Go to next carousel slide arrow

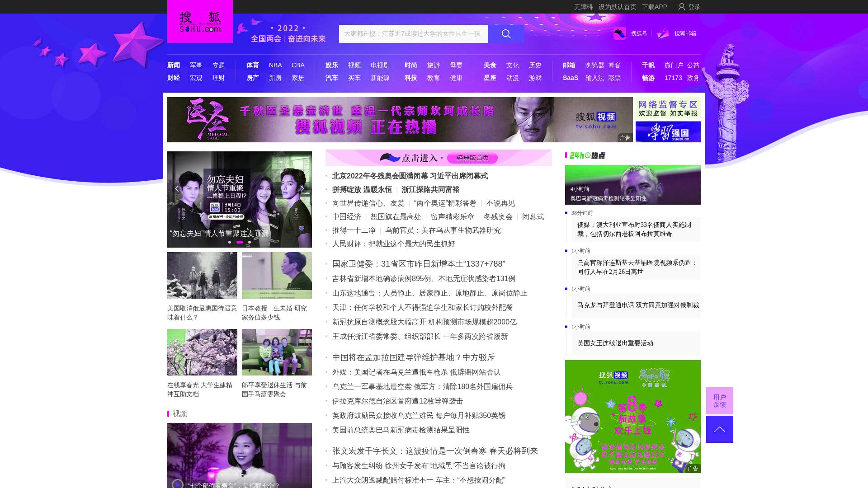(302, 189)
